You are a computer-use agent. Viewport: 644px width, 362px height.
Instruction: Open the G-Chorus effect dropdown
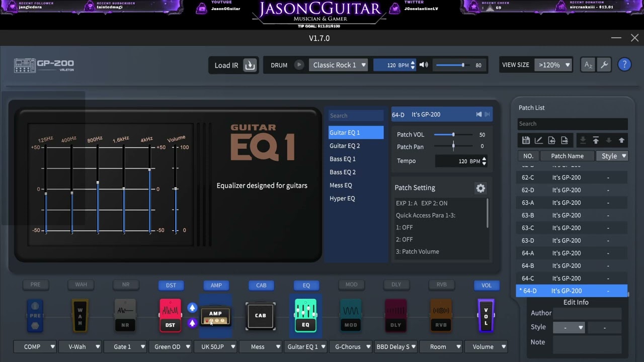pos(351,346)
